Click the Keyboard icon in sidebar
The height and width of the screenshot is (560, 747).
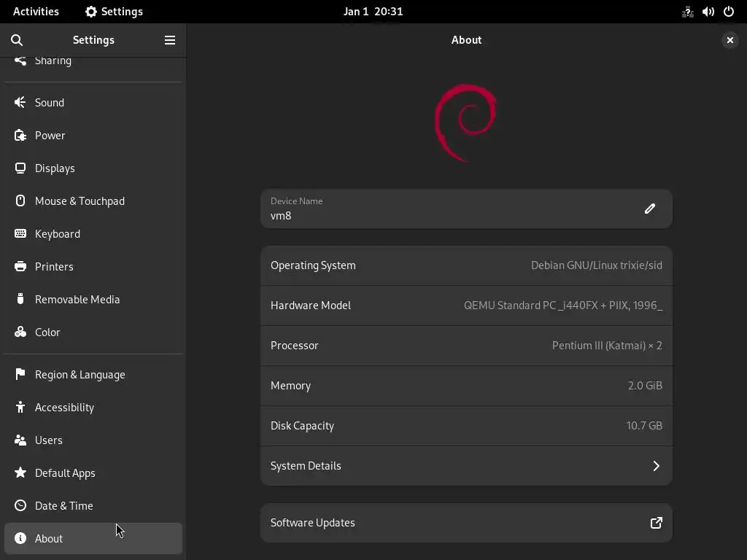click(x=20, y=233)
